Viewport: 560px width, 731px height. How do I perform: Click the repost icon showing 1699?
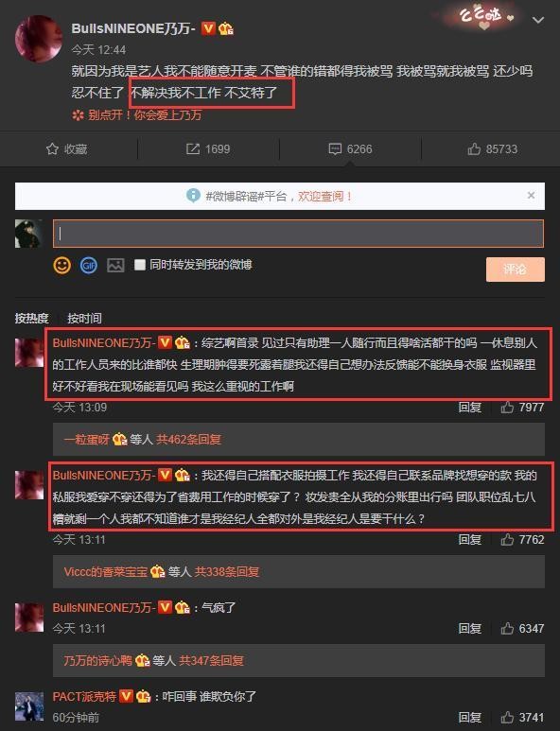[193, 149]
